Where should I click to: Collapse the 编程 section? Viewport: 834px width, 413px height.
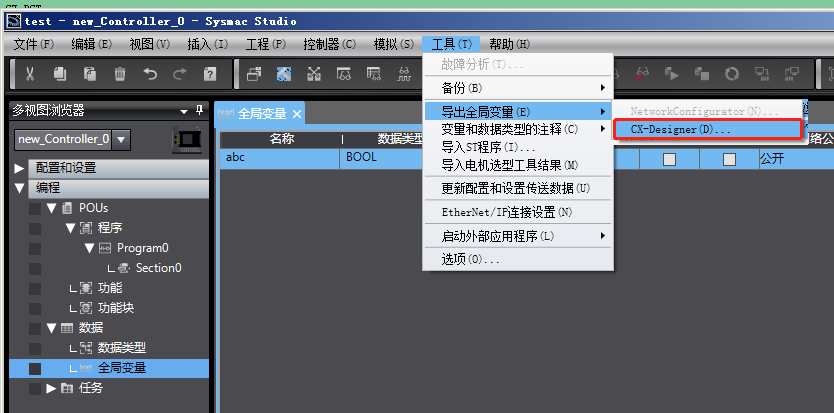pyautogui.click(x=20, y=188)
